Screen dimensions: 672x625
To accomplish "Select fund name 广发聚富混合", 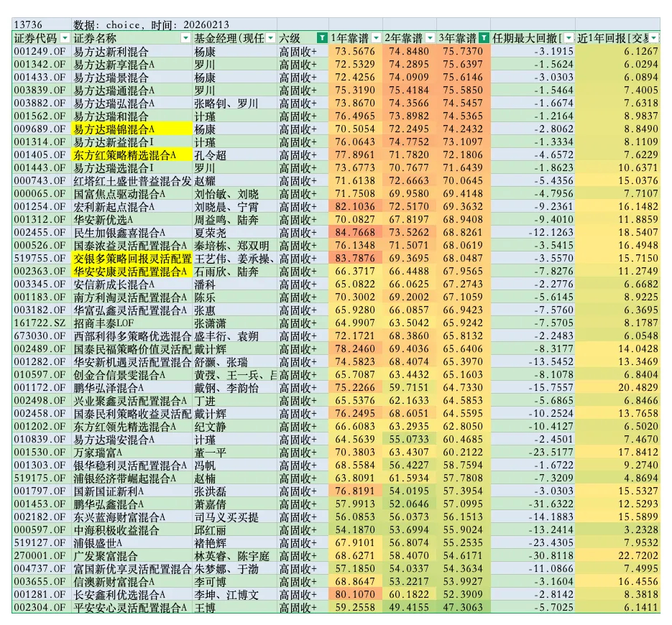I will click(132, 556).
